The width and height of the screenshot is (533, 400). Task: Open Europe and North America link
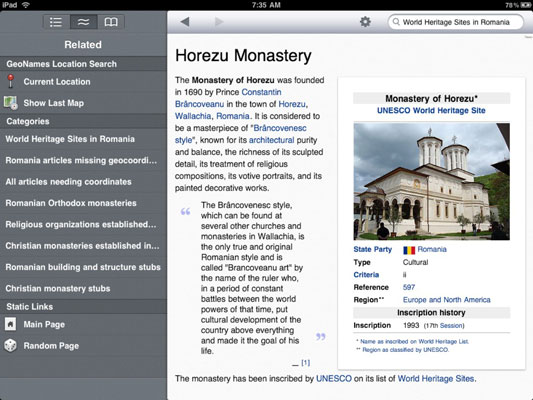pyautogui.click(x=447, y=300)
